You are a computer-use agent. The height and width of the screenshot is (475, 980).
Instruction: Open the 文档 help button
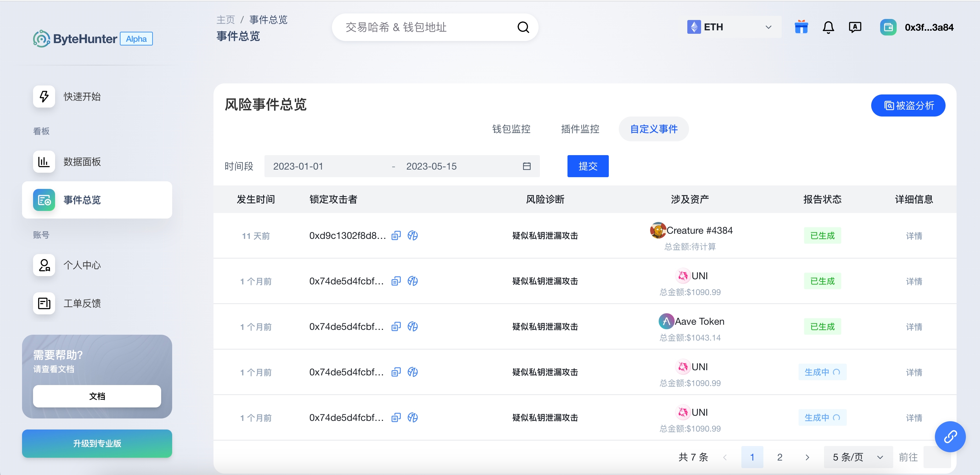click(97, 396)
